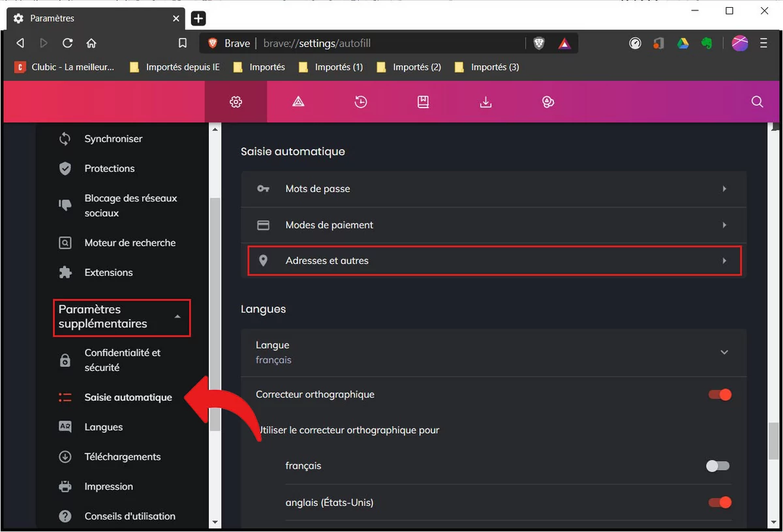Open the Mots de passe row
This screenshot has height=532, width=783.
[x=493, y=189]
